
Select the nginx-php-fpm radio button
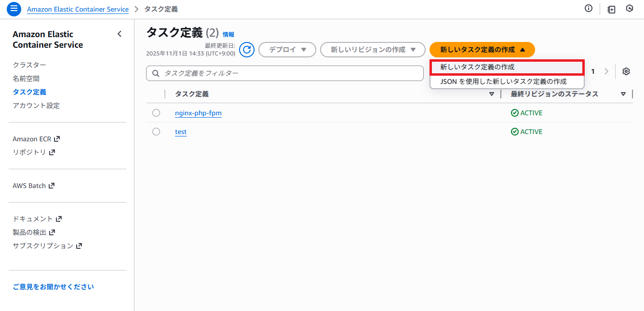click(x=156, y=113)
